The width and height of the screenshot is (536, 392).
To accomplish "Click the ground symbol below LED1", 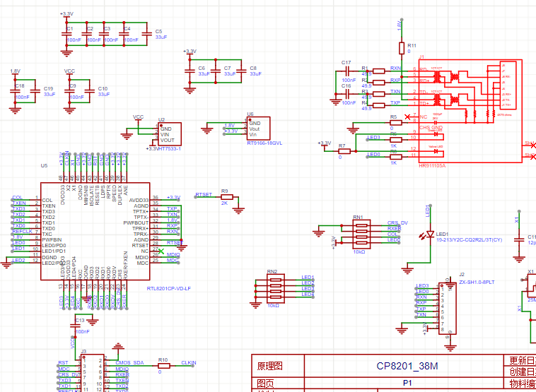I will [x=407, y=271].
